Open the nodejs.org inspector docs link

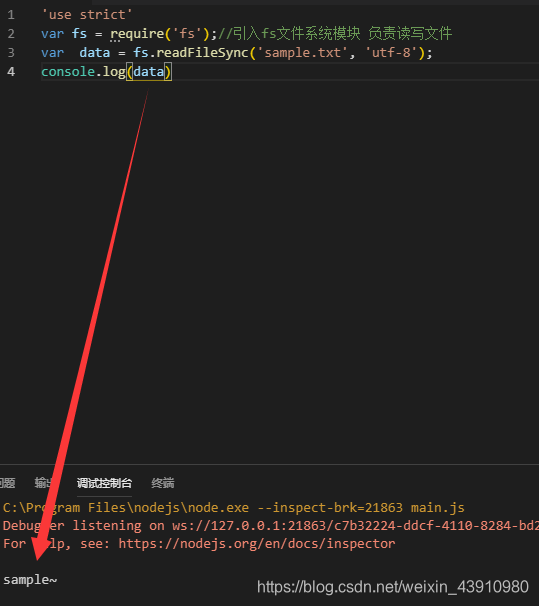point(257,544)
